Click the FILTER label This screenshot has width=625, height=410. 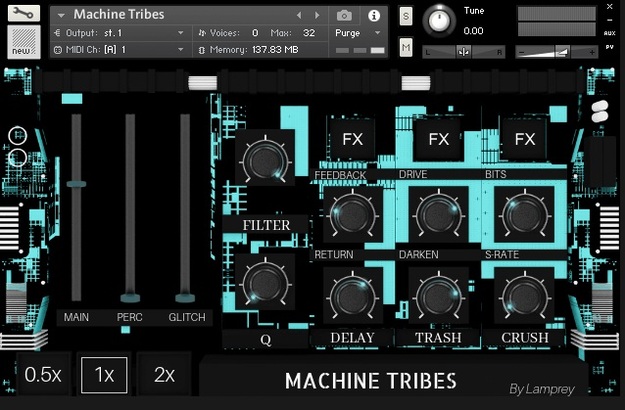[266, 225]
